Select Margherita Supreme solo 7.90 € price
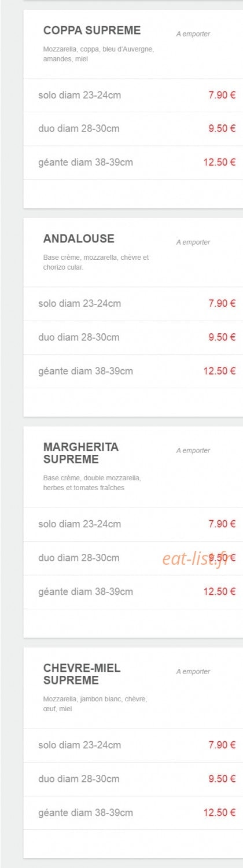The height and width of the screenshot is (868, 243). (x=222, y=524)
